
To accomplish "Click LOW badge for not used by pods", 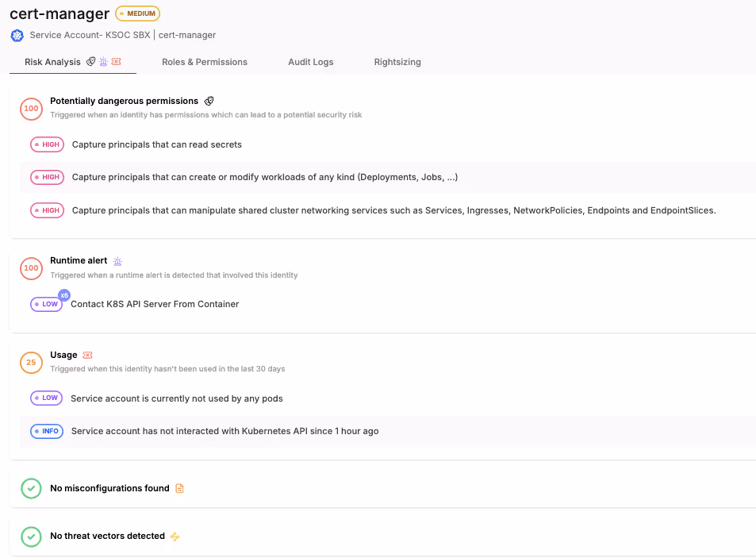I will 46,398.
